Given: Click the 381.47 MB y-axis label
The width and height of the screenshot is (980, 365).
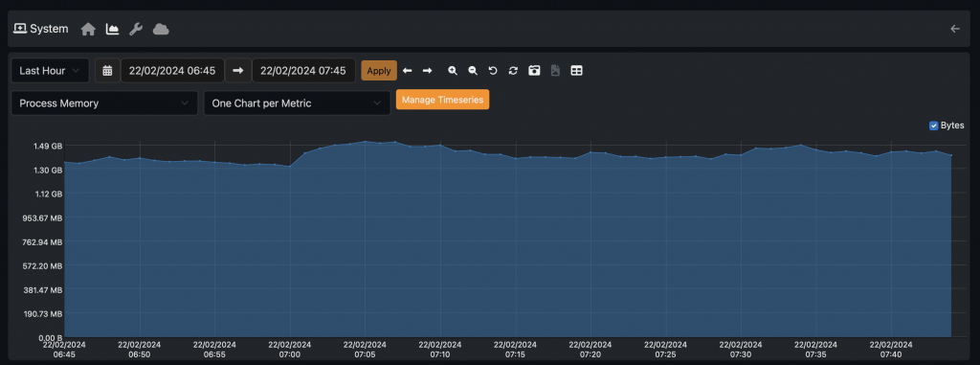Looking at the screenshot, I should [x=42, y=290].
